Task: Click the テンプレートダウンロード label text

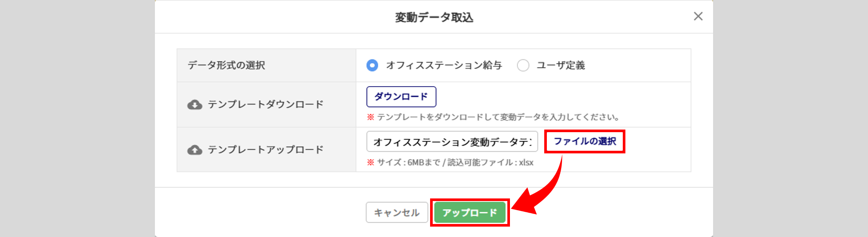Action: tap(266, 105)
